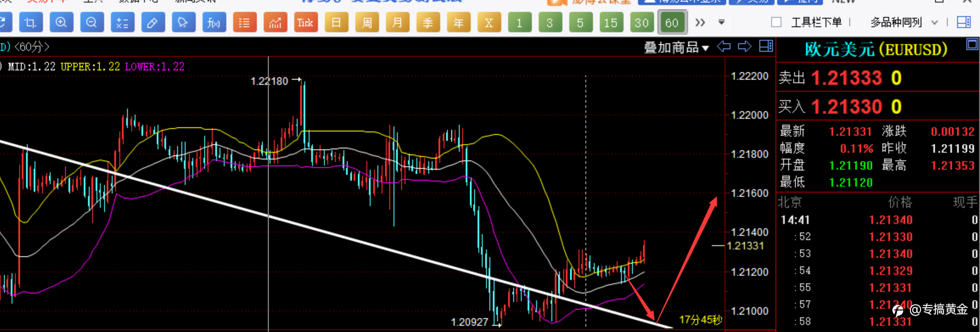Zoom out the chart with magnifier minus
The height and width of the screenshot is (332, 980).
(x=92, y=23)
